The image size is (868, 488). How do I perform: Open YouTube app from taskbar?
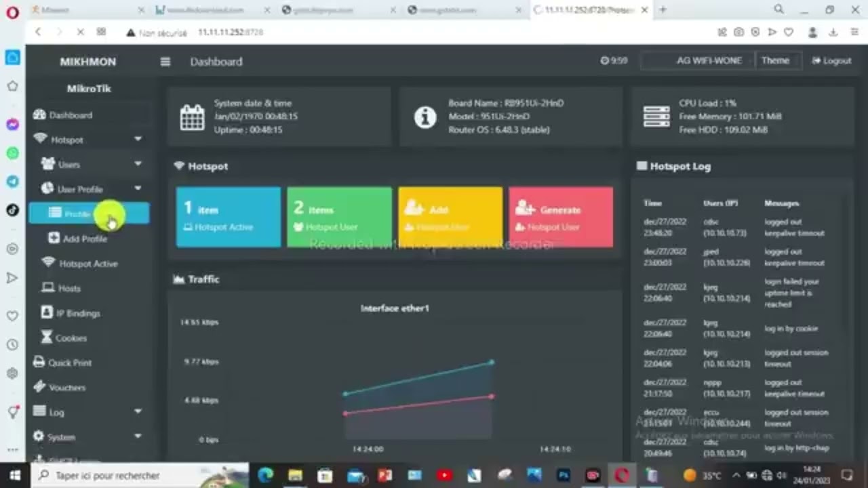pyautogui.click(x=444, y=475)
